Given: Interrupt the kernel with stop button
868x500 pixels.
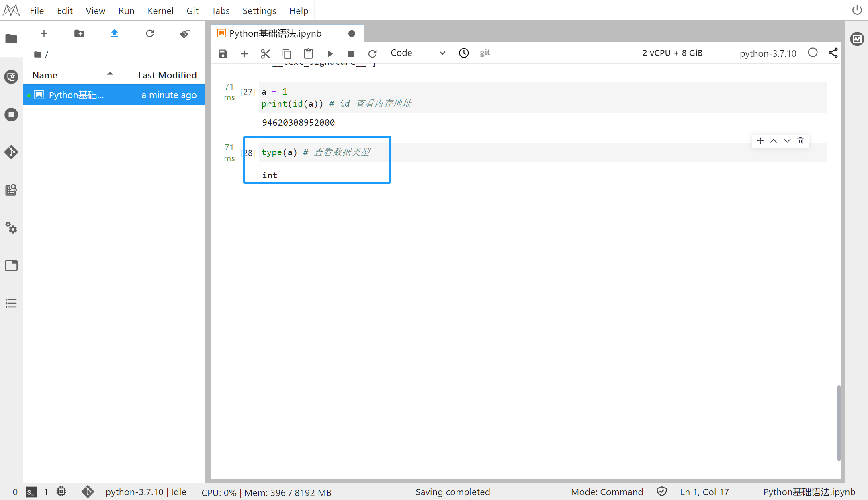Looking at the screenshot, I should 351,53.
